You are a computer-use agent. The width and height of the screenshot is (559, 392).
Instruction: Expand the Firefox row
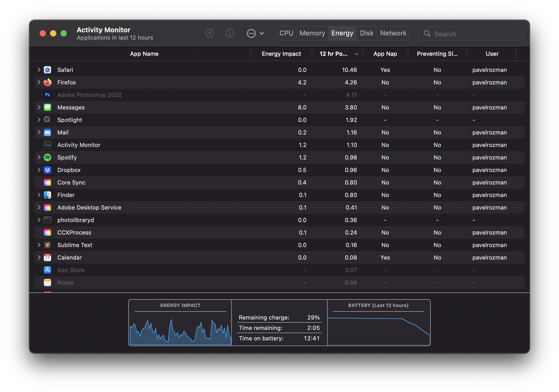pyautogui.click(x=39, y=82)
